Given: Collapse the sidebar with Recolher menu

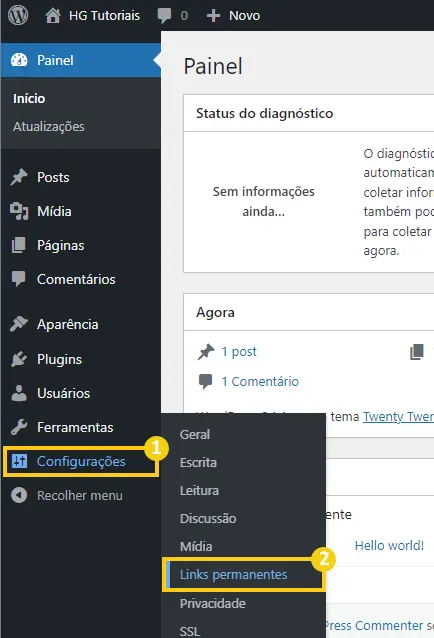Looking at the screenshot, I should pos(68,496).
